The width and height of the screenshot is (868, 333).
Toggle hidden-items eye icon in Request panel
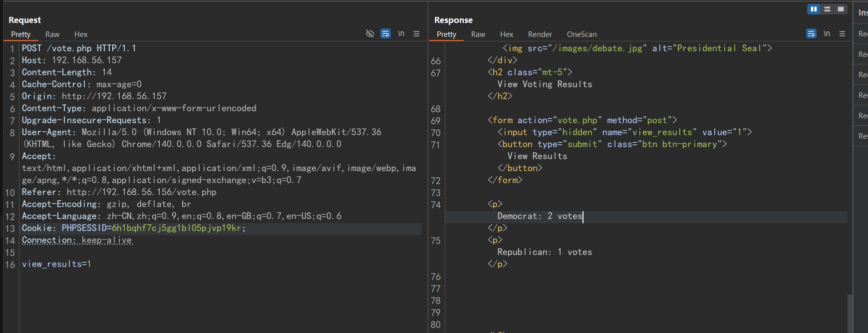370,34
